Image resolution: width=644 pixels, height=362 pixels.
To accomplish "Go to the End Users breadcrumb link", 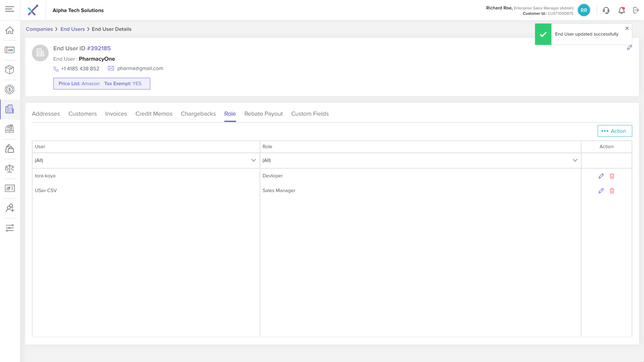I will pos(72,29).
